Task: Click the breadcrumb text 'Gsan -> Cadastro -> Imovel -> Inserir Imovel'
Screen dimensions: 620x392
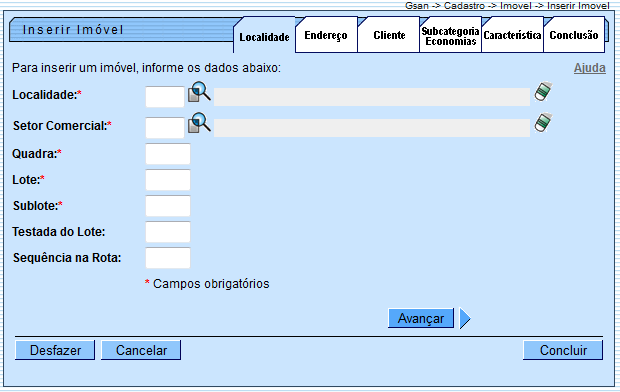Action: [x=507, y=6]
